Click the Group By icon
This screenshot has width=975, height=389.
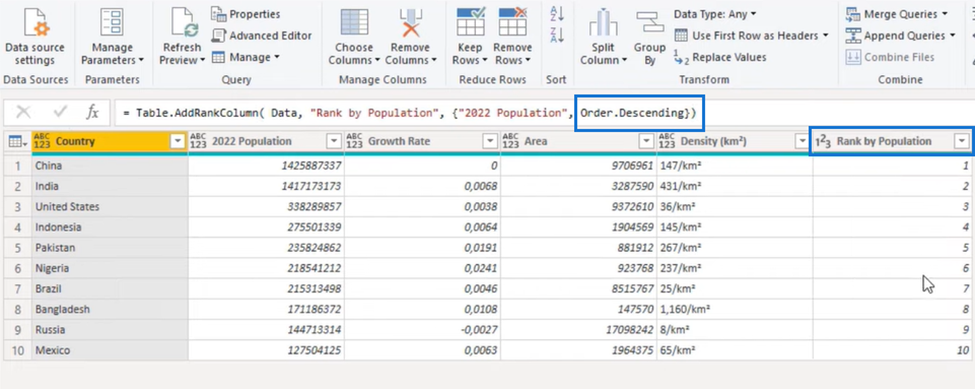[x=650, y=22]
